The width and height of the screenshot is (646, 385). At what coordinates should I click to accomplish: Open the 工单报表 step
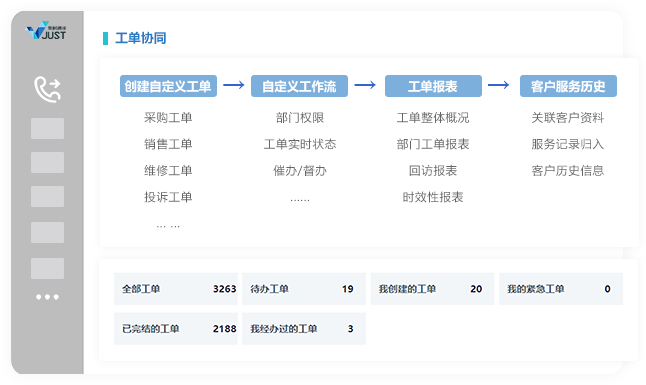click(433, 86)
